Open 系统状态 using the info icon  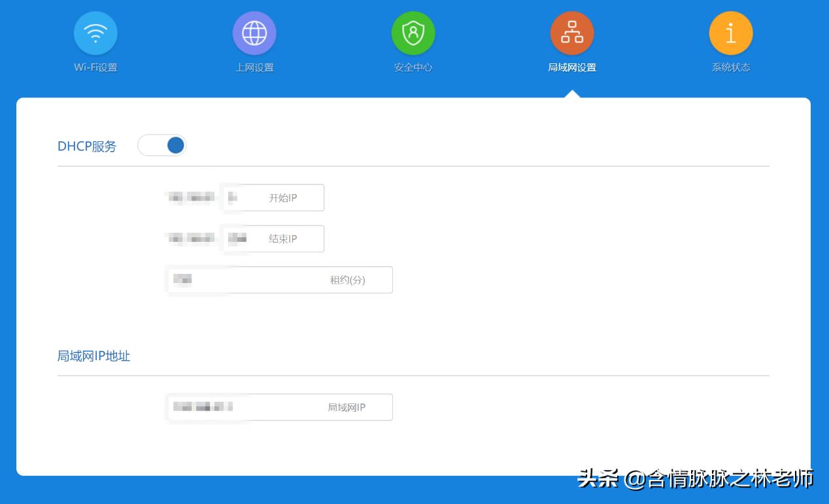pyautogui.click(x=731, y=33)
